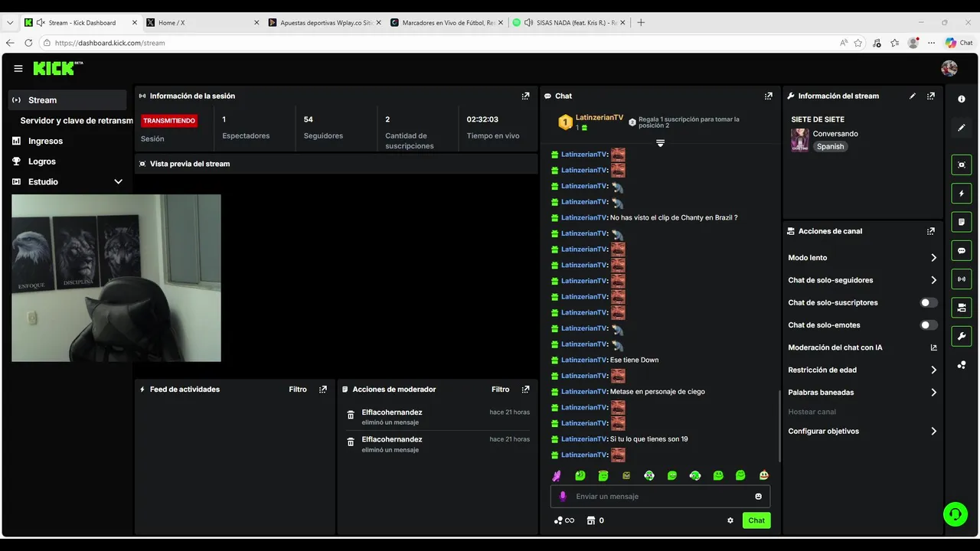Click the trash icon of first Elflacohernandez entry
The width and height of the screenshot is (980, 551).
(351, 416)
